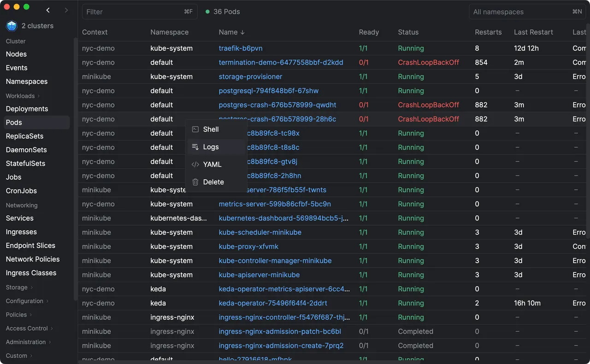Expand the Storage section
Screen dimensions: 590x364
click(x=19, y=287)
